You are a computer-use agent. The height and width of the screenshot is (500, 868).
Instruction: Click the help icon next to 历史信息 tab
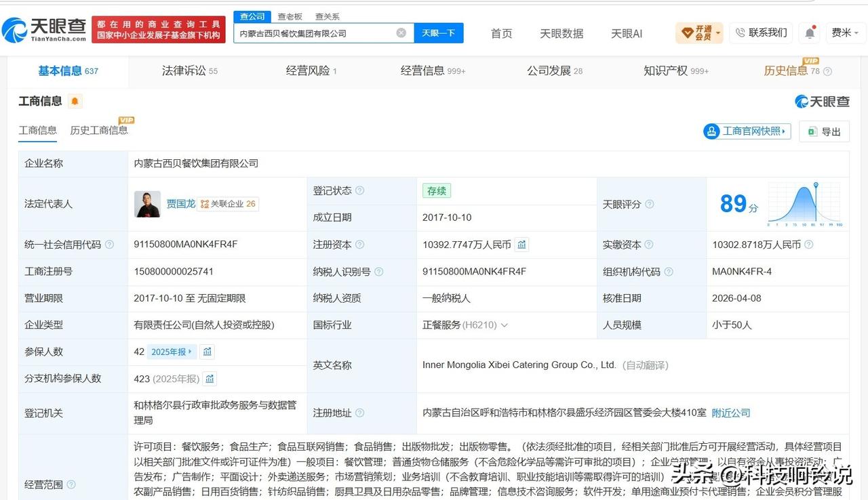click(x=827, y=71)
